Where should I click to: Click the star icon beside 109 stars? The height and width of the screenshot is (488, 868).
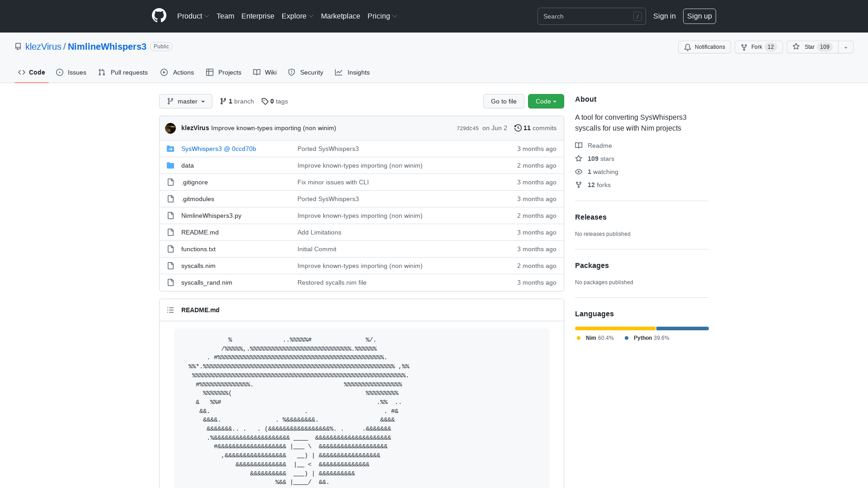coord(579,159)
